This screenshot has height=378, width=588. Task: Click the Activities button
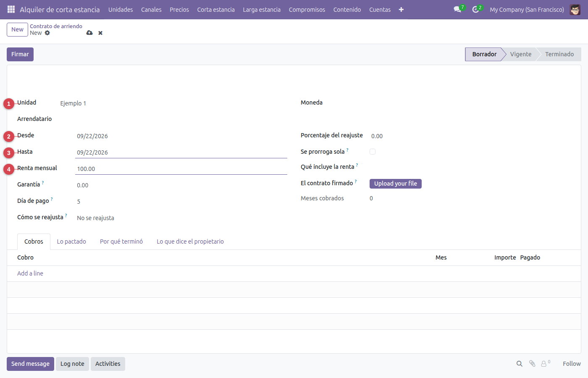[108, 364]
